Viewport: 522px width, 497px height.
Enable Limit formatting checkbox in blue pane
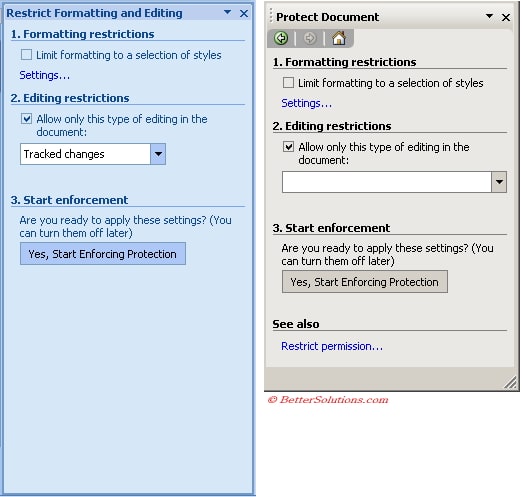tap(26, 55)
